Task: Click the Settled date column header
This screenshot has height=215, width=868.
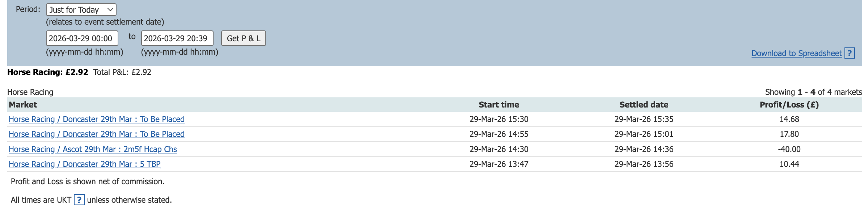Action: point(644,105)
